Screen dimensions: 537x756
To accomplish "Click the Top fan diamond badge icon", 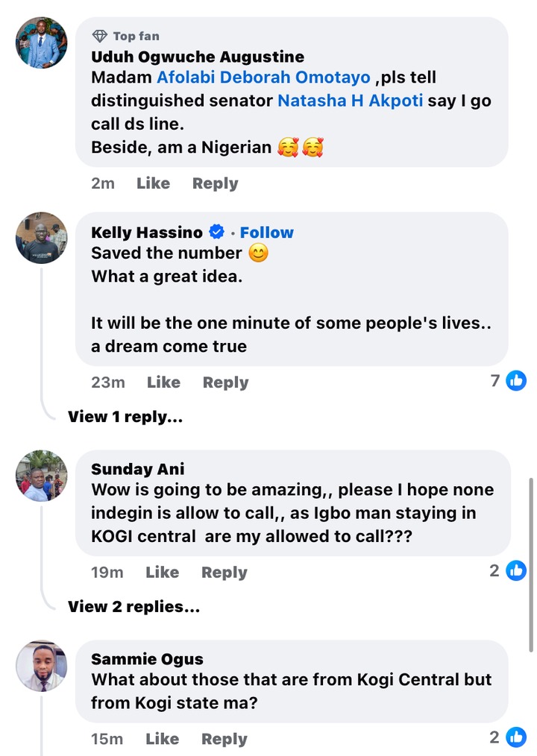I will click(x=100, y=36).
